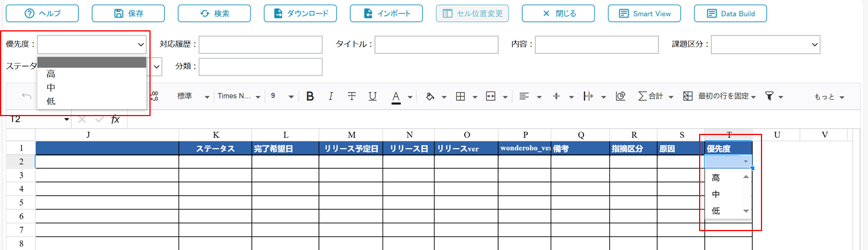Click the 保存 save button
Screen dimensions: 868x250
(x=128, y=13)
